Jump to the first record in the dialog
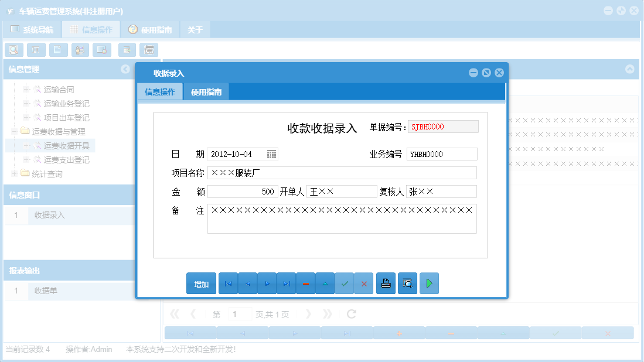 pos(228,283)
